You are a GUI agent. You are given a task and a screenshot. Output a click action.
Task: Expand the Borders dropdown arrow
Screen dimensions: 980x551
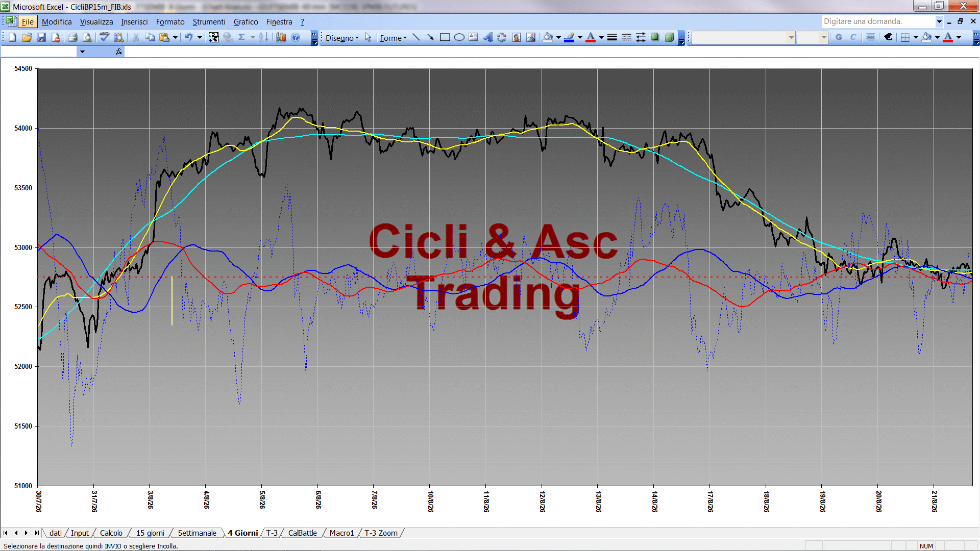pyautogui.click(x=916, y=37)
